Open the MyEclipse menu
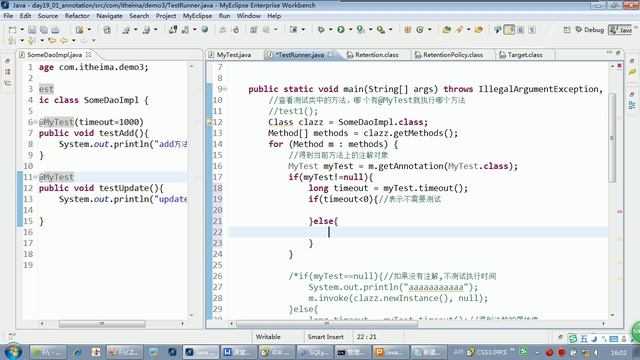 pos(197,16)
